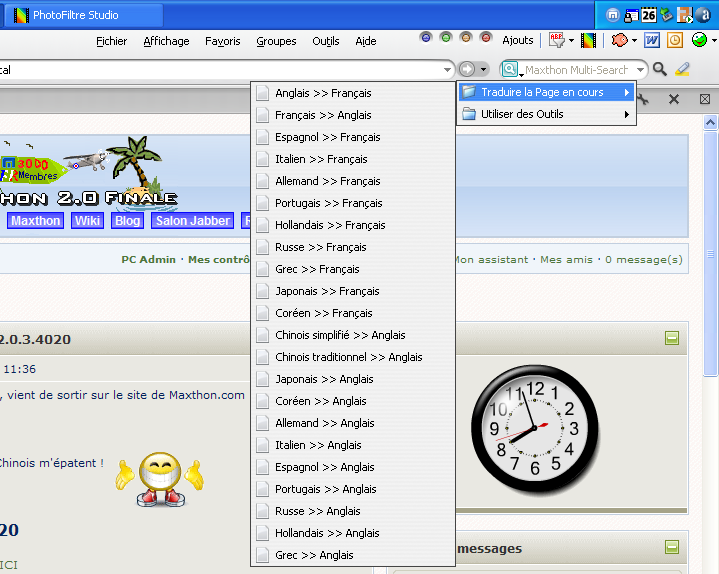Select Anglais >> Français translation

[353, 93]
